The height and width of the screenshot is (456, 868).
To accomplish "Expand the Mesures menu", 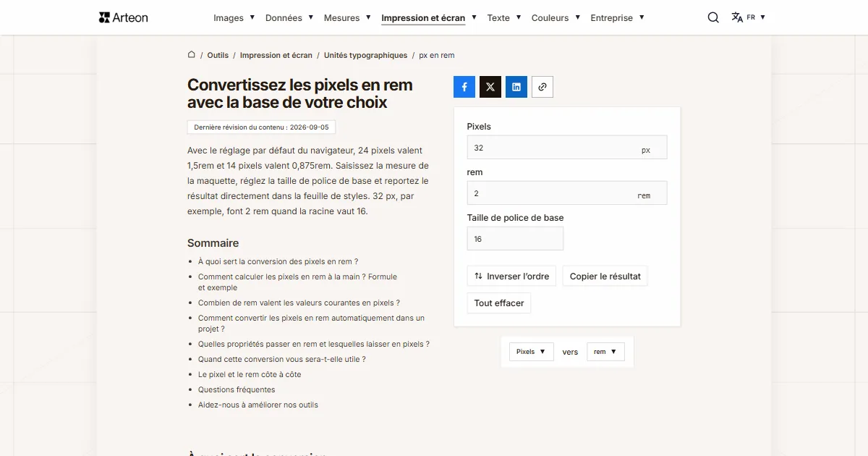I will click(348, 17).
